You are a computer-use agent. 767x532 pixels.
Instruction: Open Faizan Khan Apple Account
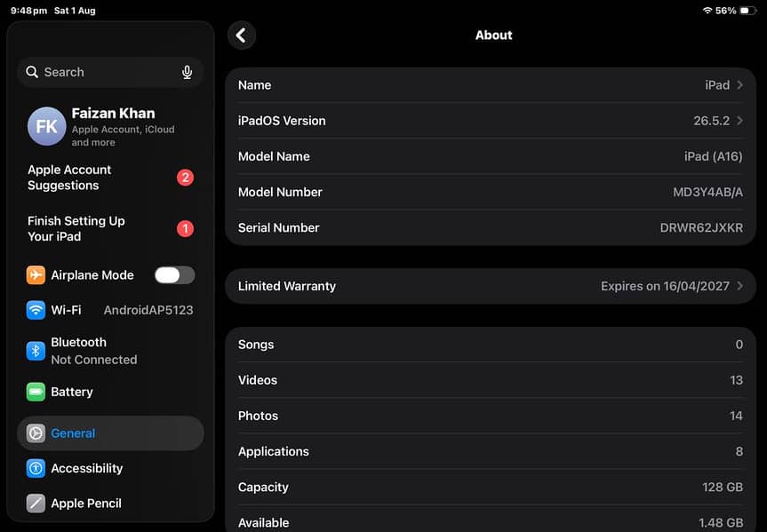click(110, 127)
